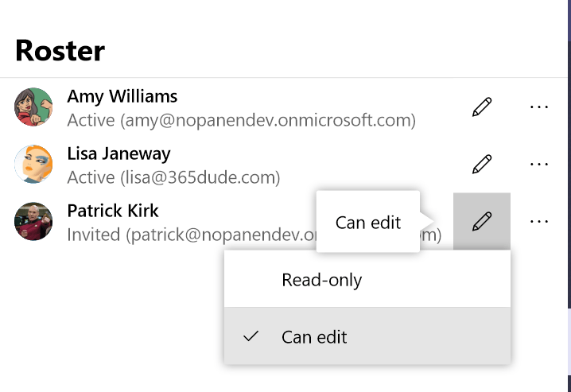Image resolution: width=571 pixels, height=392 pixels.
Task: Open more options for Amy Williams
Action: click(x=539, y=107)
